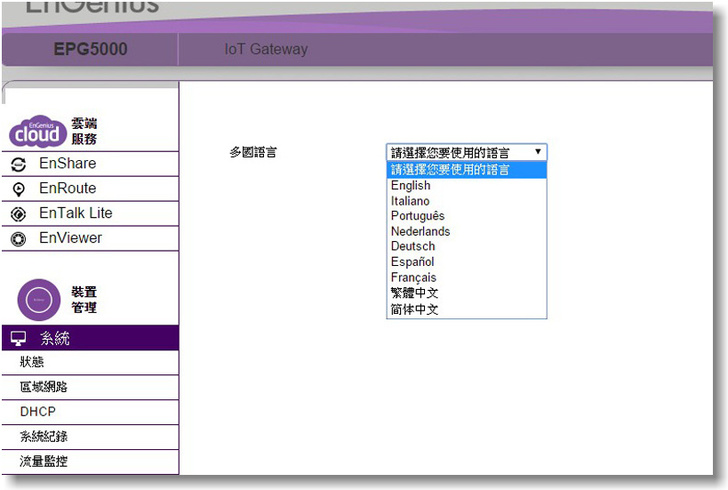Click the EnTalk Lite diamond icon
The width and height of the screenshot is (728, 490).
point(18,214)
